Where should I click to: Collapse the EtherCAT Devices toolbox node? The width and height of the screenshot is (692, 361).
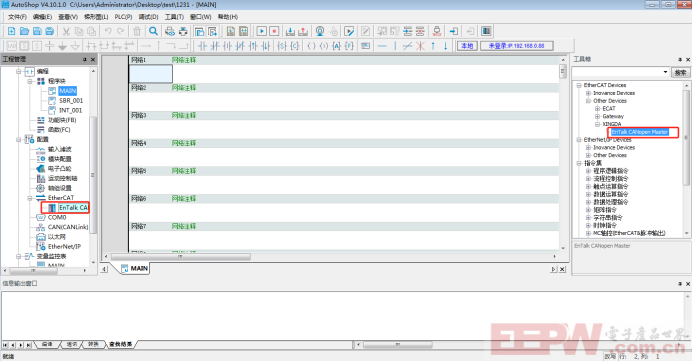579,85
